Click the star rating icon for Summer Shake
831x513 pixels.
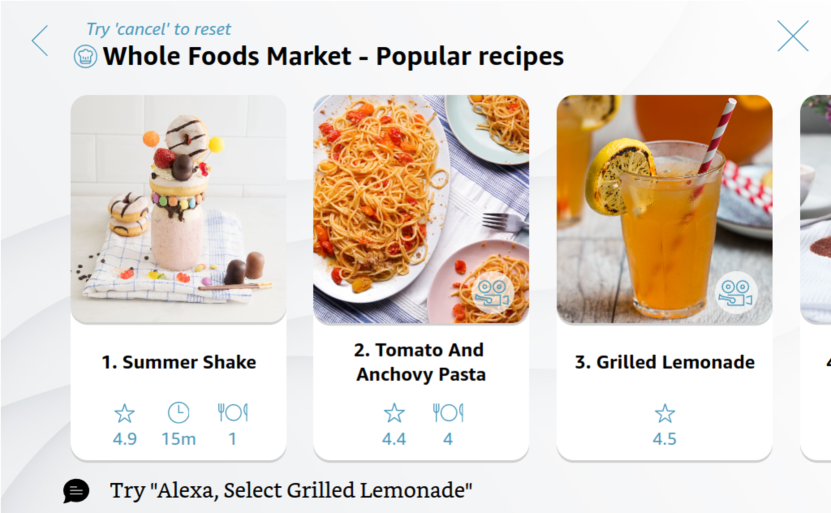(x=124, y=413)
